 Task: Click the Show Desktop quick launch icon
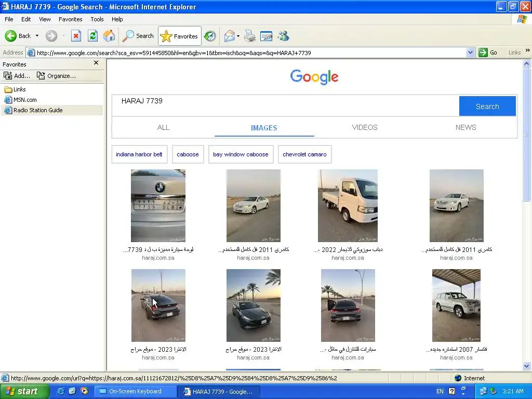pyautogui.click(x=72, y=391)
